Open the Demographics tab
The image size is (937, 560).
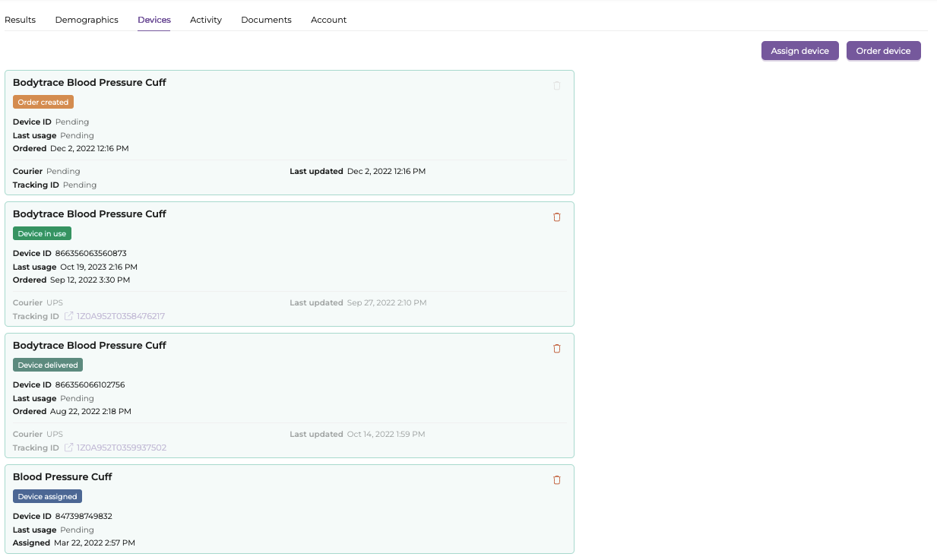(87, 20)
